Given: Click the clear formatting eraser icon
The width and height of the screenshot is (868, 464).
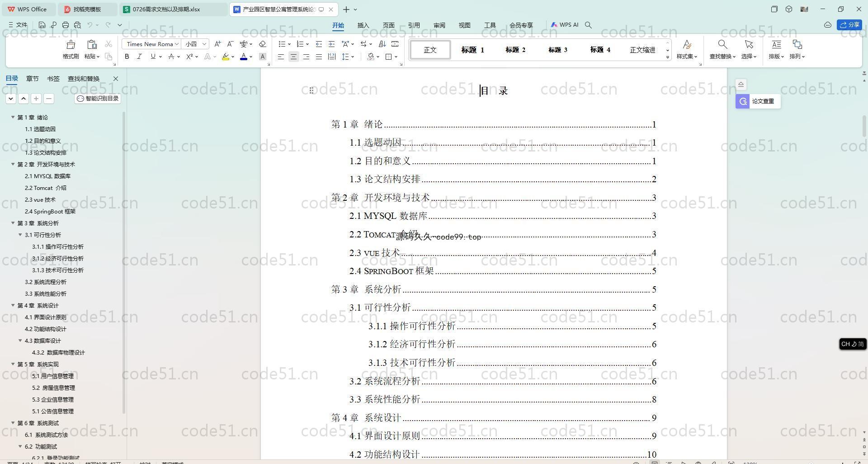Looking at the screenshot, I should [x=262, y=44].
